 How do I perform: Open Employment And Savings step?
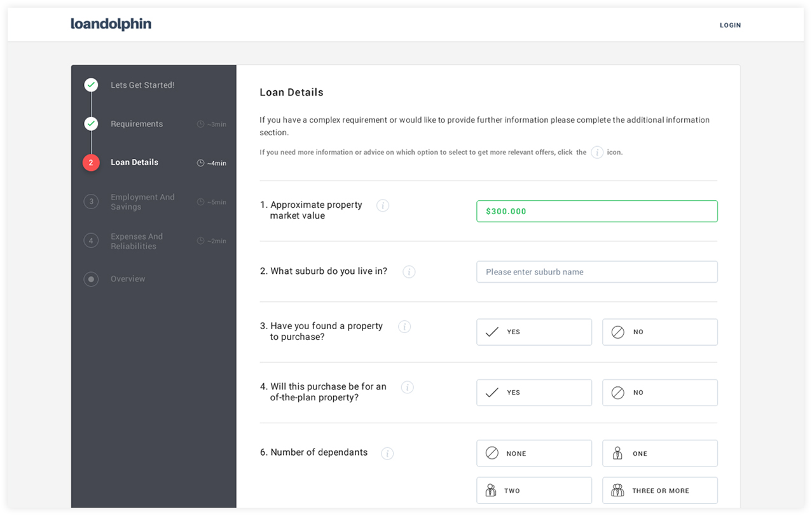142,202
